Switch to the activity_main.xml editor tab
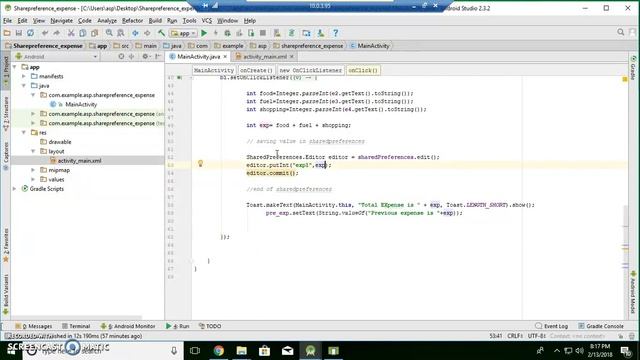Image resolution: width=640 pixels, height=360 pixels. 265,57
